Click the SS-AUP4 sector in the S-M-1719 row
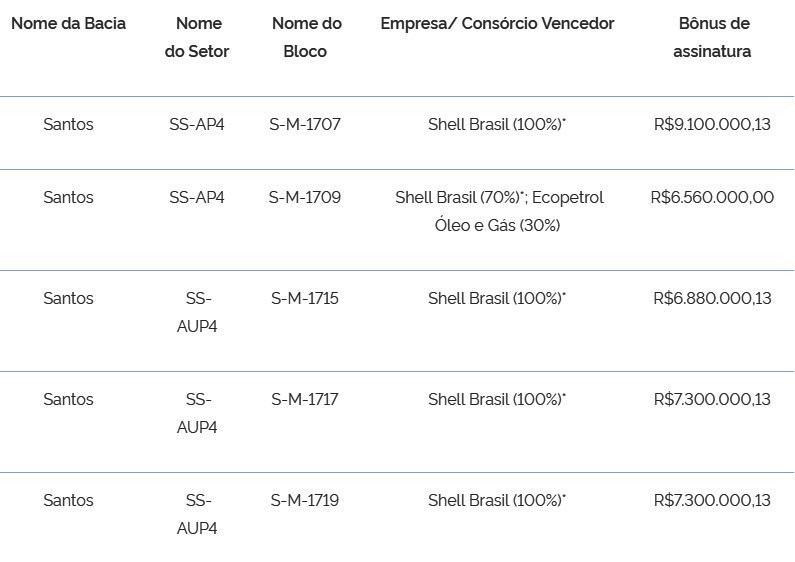Image resolution: width=795 pixels, height=562 pixels. pos(197,514)
